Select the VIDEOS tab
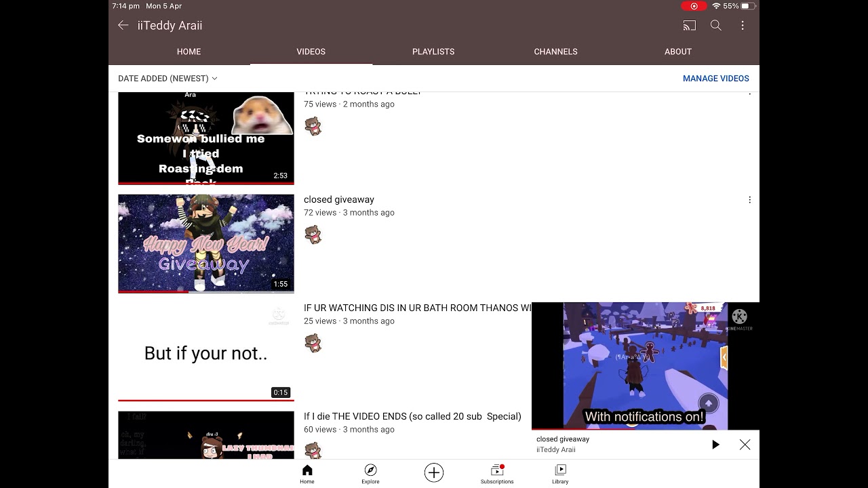Image resolution: width=868 pixels, height=488 pixels. coord(311,52)
